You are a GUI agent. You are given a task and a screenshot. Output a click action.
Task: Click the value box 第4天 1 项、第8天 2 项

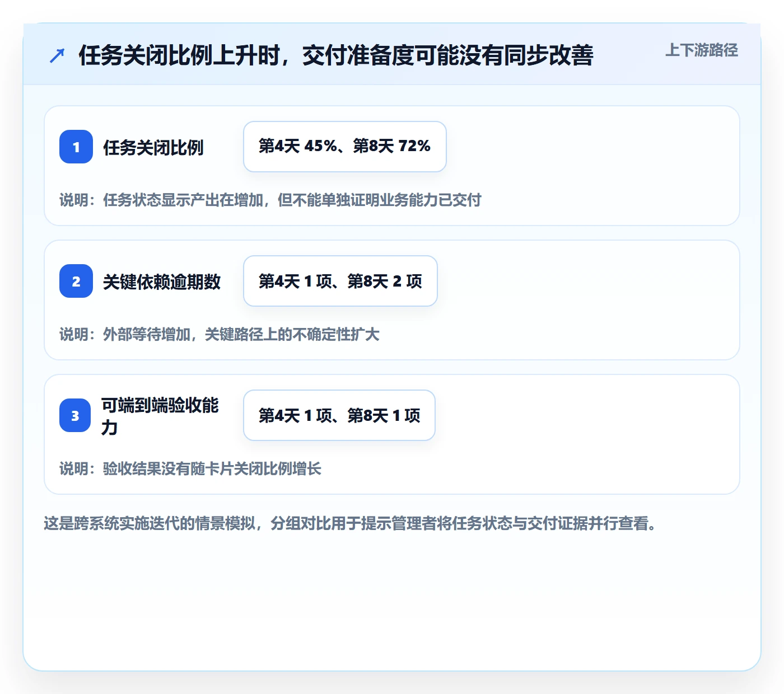[x=340, y=281]
